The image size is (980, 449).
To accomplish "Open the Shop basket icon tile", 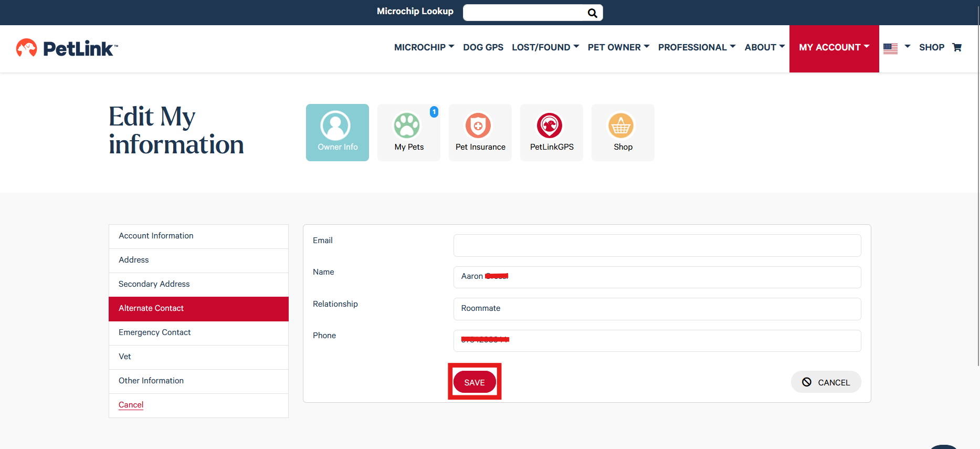I will click(623, 132).
